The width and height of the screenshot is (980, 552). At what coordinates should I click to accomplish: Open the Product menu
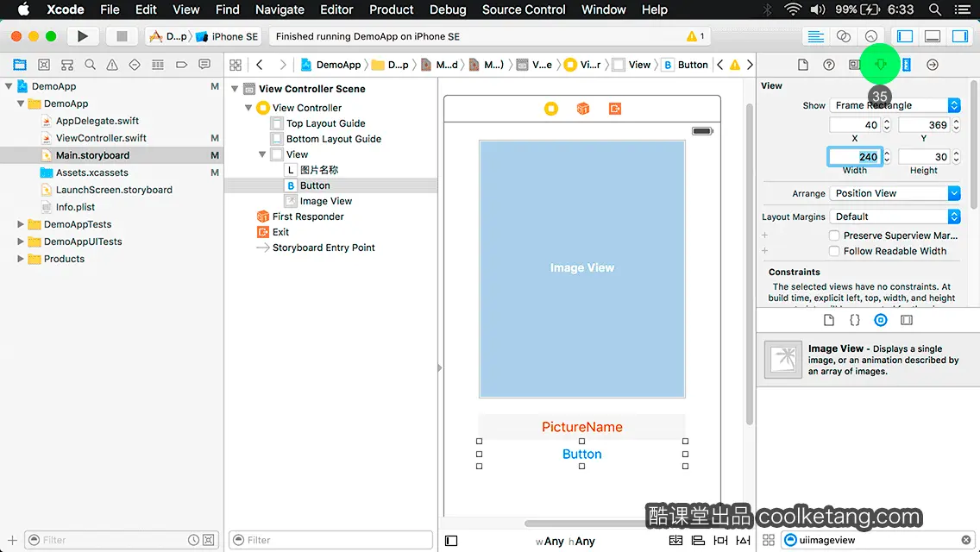point(392,9)
